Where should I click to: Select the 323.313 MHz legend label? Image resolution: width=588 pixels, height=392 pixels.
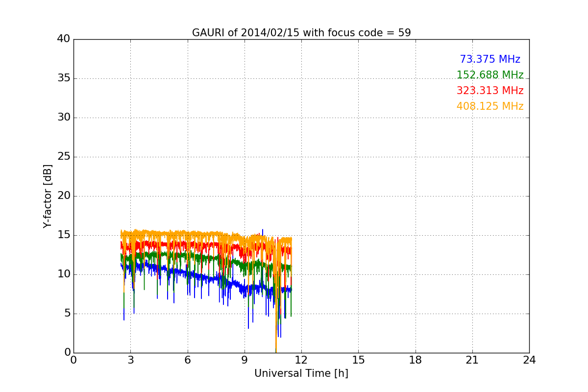click(x=490, y=91)
